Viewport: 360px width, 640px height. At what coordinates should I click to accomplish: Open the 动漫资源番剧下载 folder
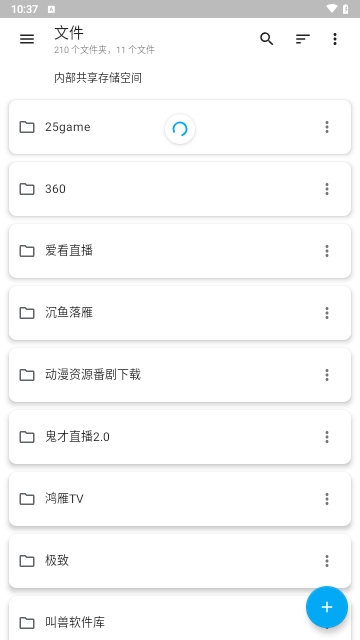click(x=180, y=375)
